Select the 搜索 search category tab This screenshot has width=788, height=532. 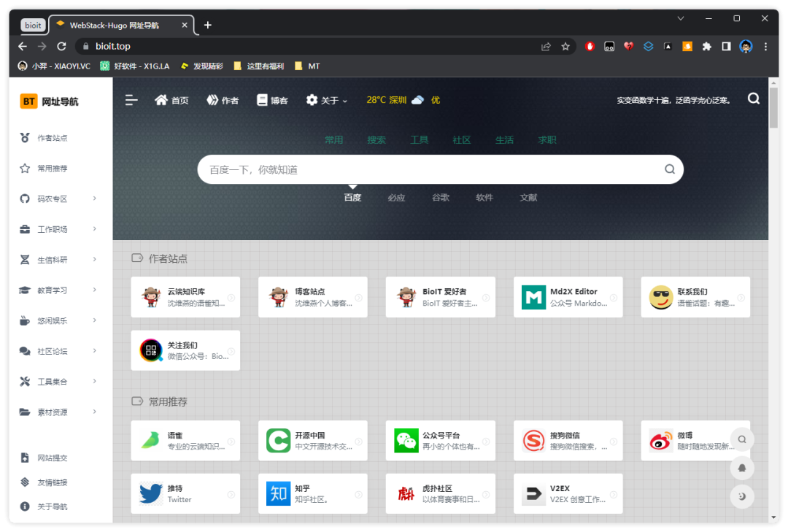(376, 140)
